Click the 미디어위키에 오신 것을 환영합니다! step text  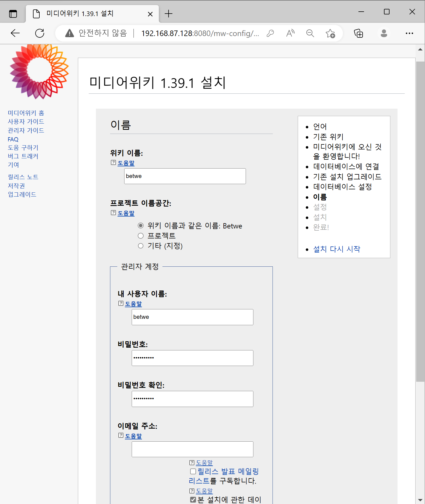coord(347,151)
